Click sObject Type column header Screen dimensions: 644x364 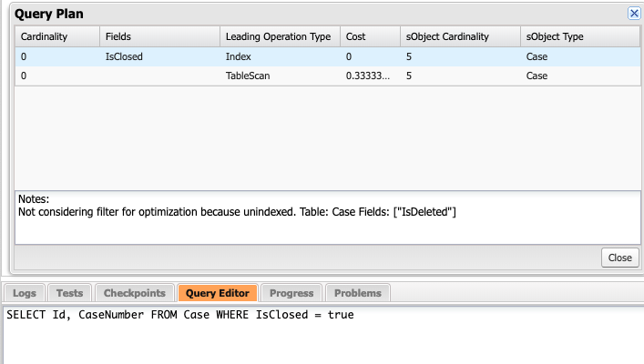tap(580, 36)
